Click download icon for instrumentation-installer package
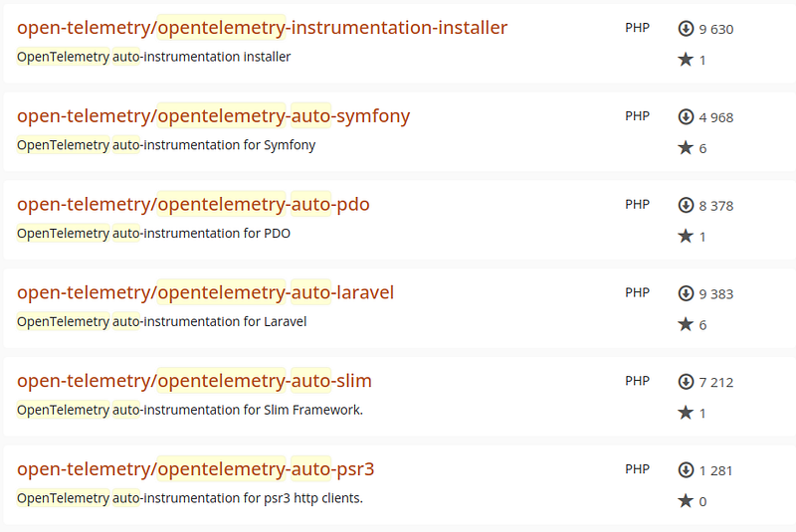 pos(686,29)
